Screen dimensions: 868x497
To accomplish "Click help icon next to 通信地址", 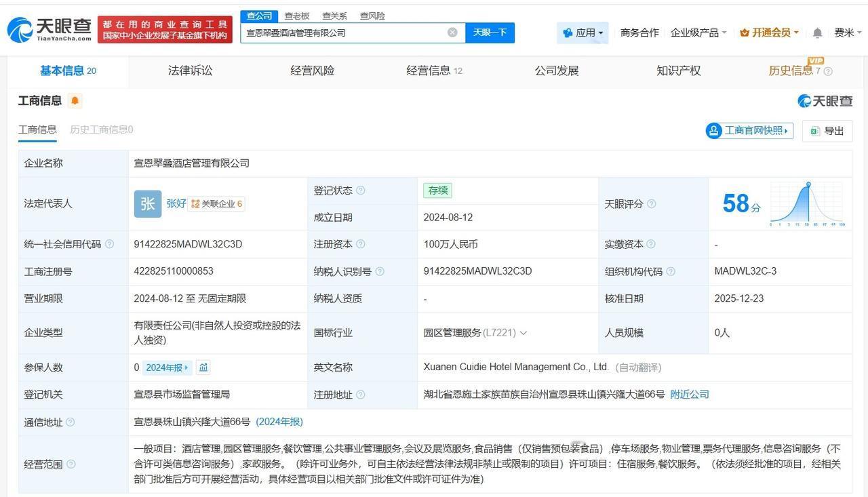I will pyautogui.click(x=71, y=422).
